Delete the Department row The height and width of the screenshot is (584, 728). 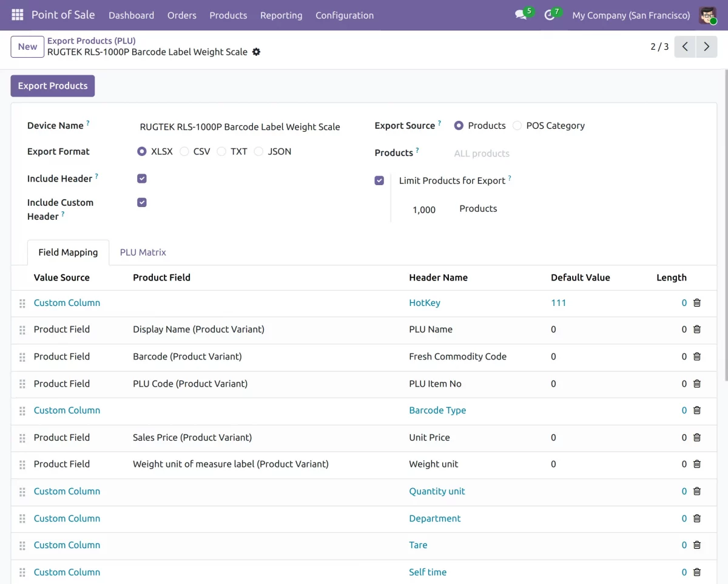point(697,518)
